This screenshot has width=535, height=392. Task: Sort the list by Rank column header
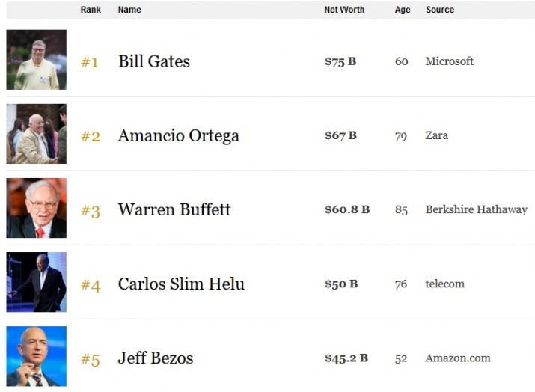(91, 10)
